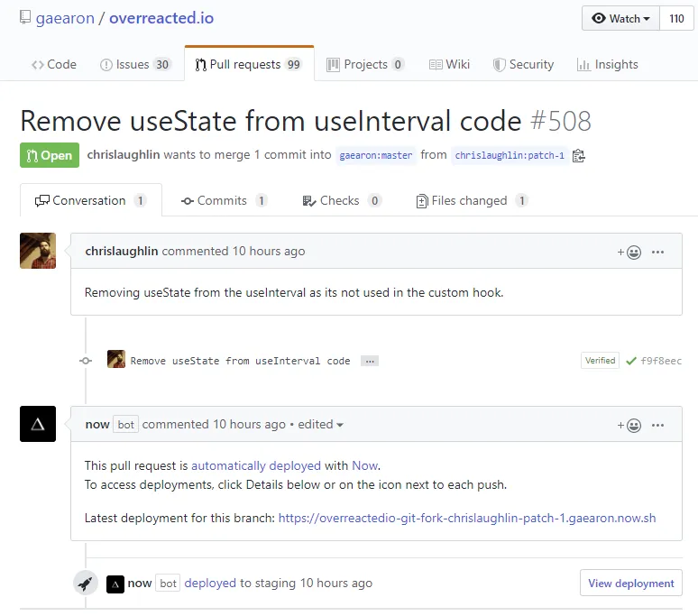Expand commit message ellipsis button
Screen dimensions: 698x616
[x=370, y=361]
